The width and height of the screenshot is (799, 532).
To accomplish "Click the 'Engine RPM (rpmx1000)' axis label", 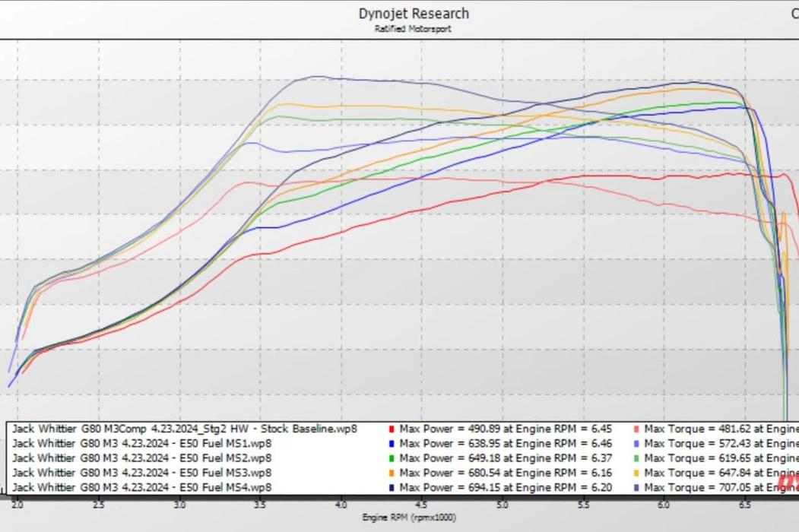I will coord(409,518).
